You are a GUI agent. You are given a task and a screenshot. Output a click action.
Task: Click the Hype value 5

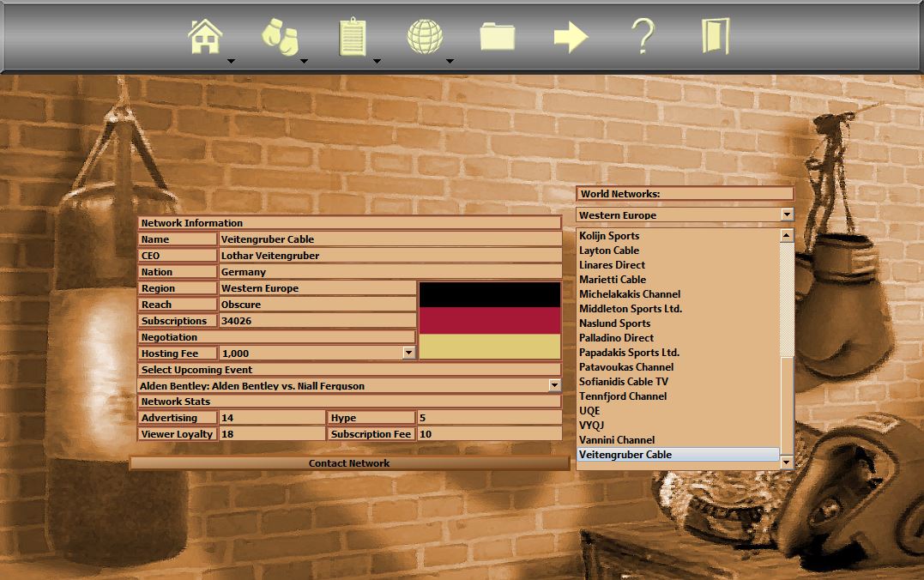[x=488, y=417]
